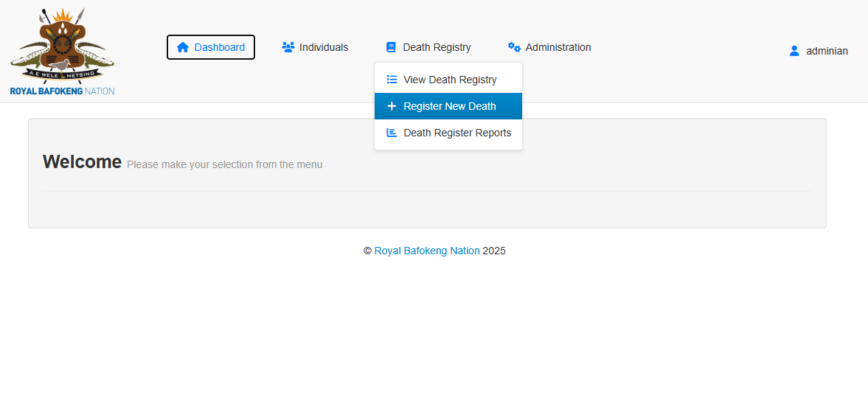Click the list icon for View Death Registry
The width and height of the screenshot is (868, 398).
[x=392, y=80]
